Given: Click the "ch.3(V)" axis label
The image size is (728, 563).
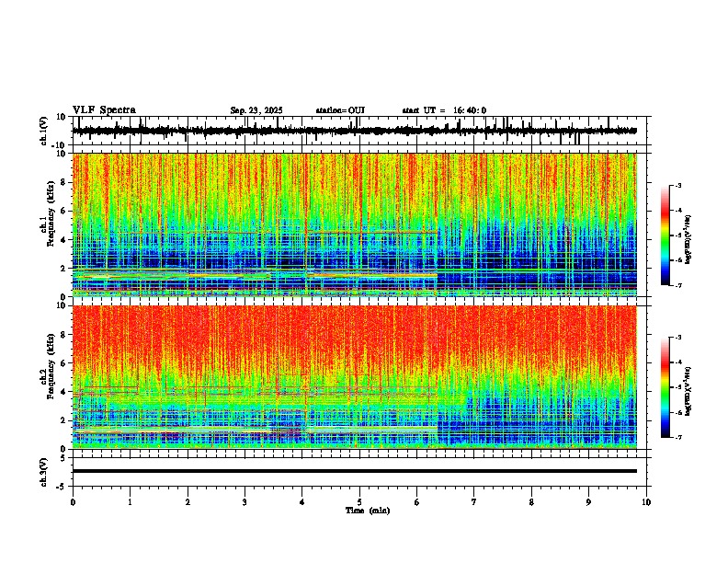Looking at the screenshot, I should click(43, 472).
